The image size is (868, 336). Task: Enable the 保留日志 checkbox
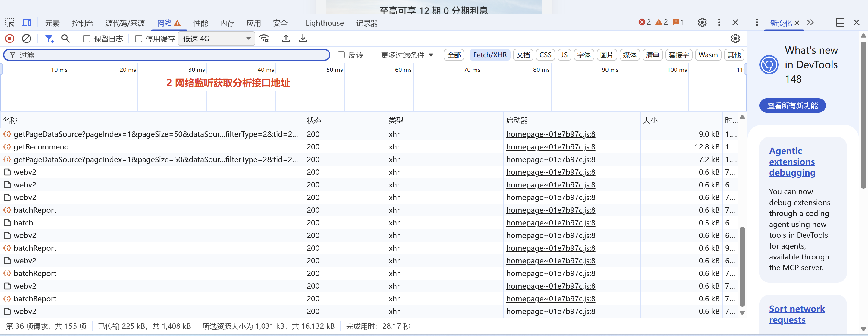[x=87, y=39]
